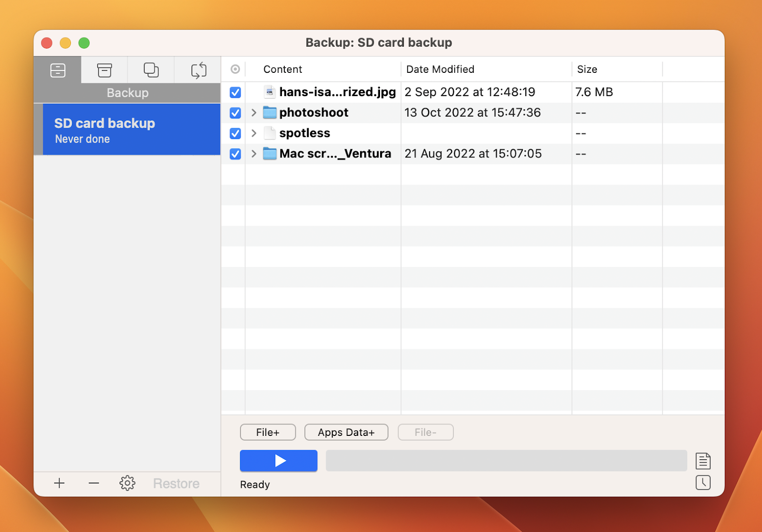The image size is (762, 532).
Task: Open backup task settings gear
Action: pos(127,483)
